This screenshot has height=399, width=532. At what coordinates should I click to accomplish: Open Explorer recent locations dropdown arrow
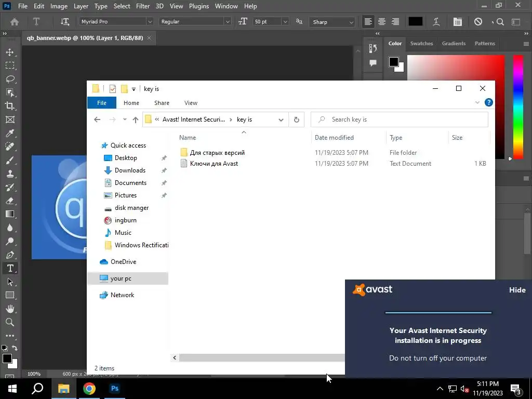[125, 119]
